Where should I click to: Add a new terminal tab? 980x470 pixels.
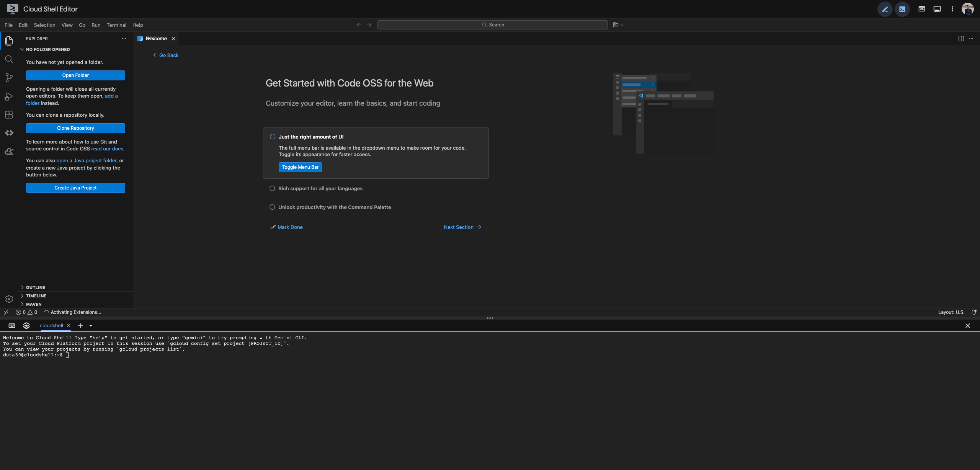pos(80,326)
